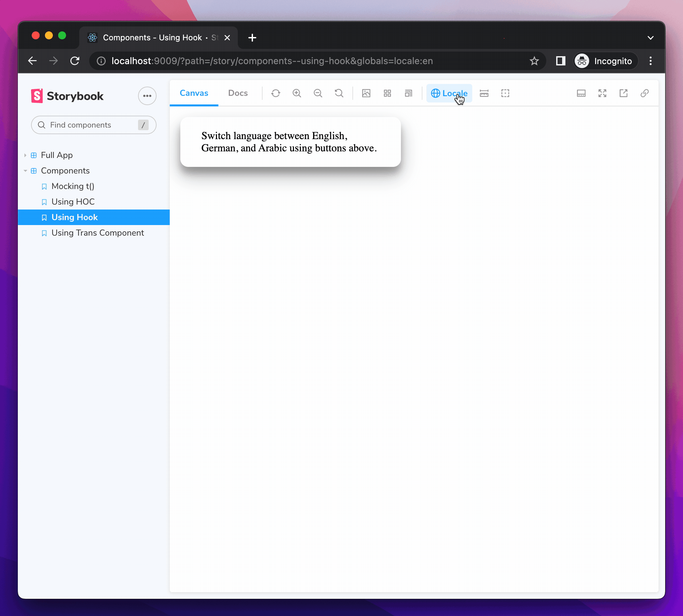Toggle fullscreen view of the canvas
683x616 pixels.
(602, 94)
